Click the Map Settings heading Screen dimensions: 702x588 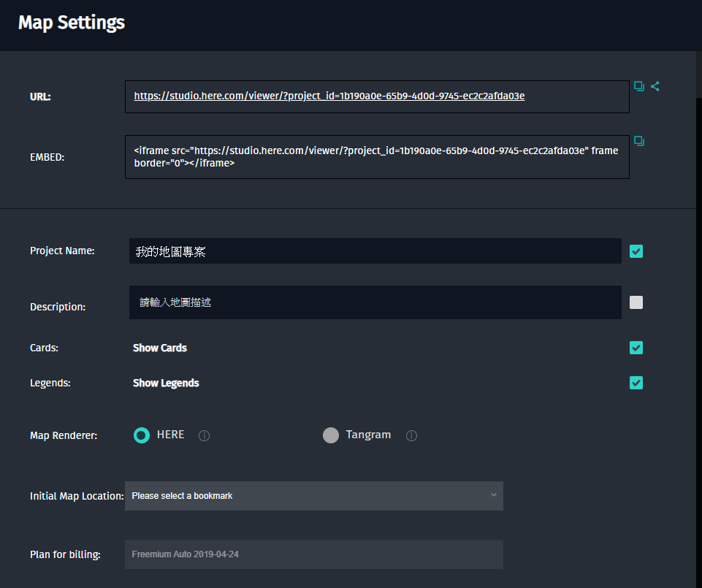tap(72, 23)
